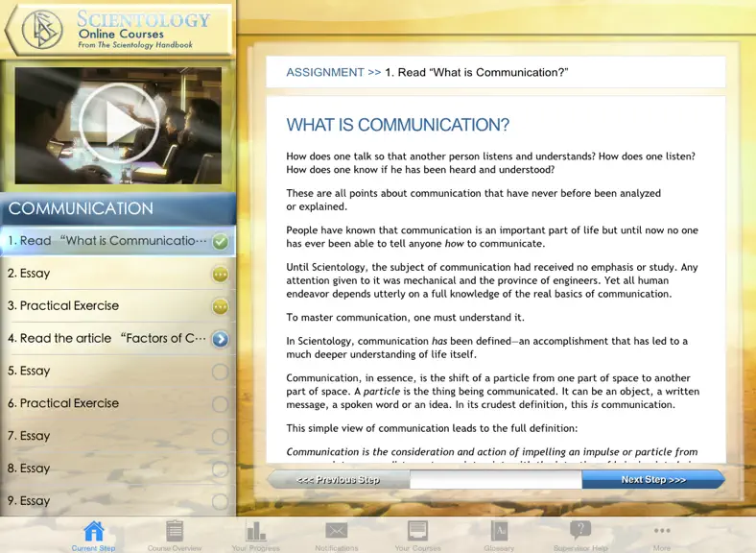Click empty circle beside 6. Practical Exercise
Viewport: 756px width, 553px height.
221,404
